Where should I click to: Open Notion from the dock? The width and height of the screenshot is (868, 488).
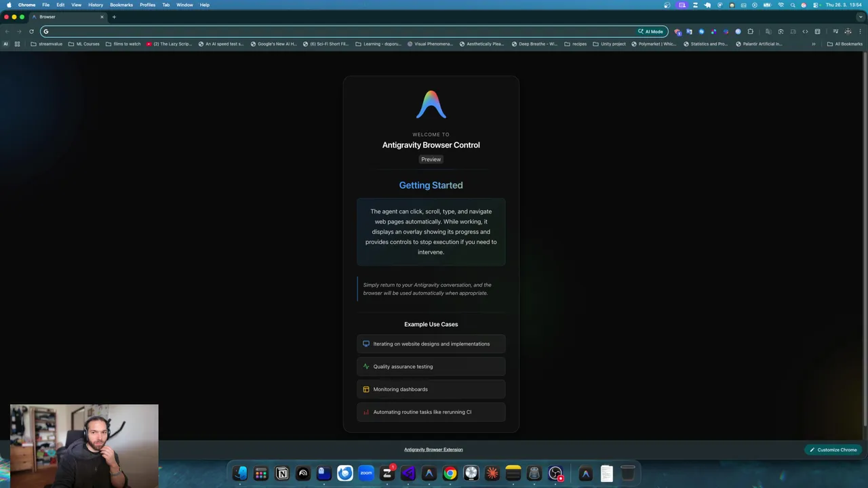coord(282,473)
